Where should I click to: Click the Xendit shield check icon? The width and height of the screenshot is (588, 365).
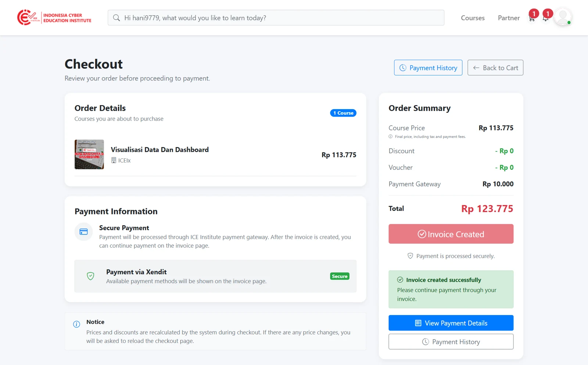coord(90,276)
